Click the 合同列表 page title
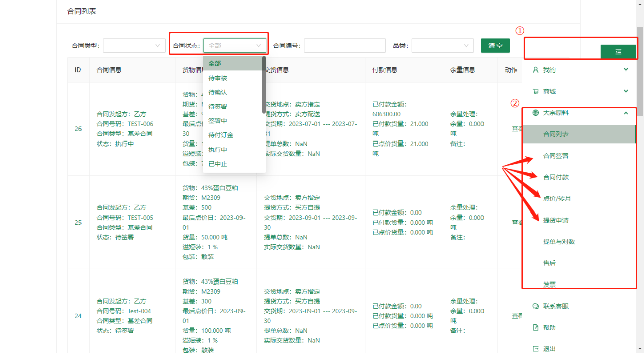This screenshot has width=644, height=353. (82, 11)
